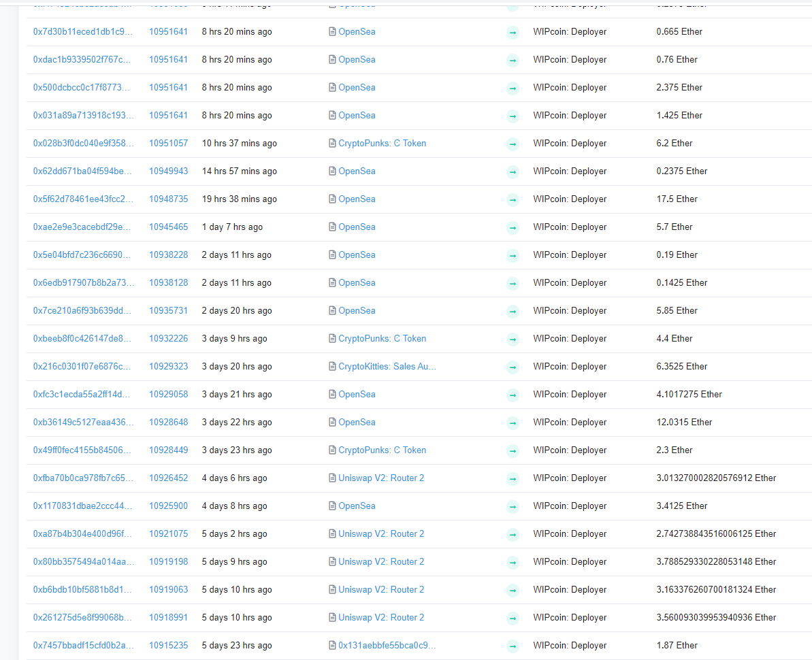812x660 pixels.
Task: Open transaction hash 0xb6bdb10bf5881b8d1...
Action: [82, 591]
